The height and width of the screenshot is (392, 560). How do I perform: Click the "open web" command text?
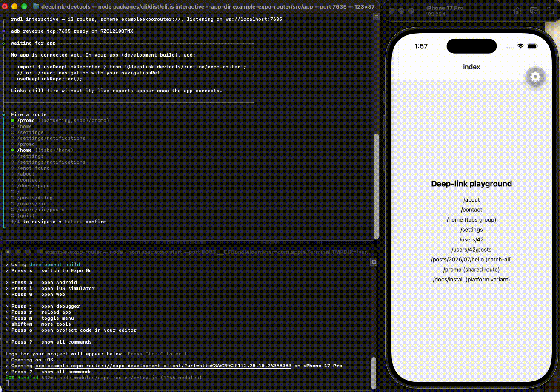tap(53, 294)
